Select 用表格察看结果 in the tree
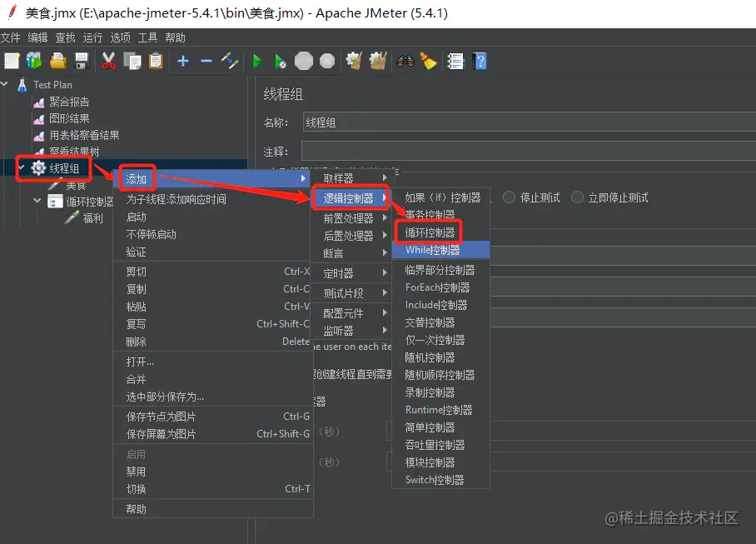Viewport: 756px width, 544px height. pyautogui.click(x=84, y=136)
